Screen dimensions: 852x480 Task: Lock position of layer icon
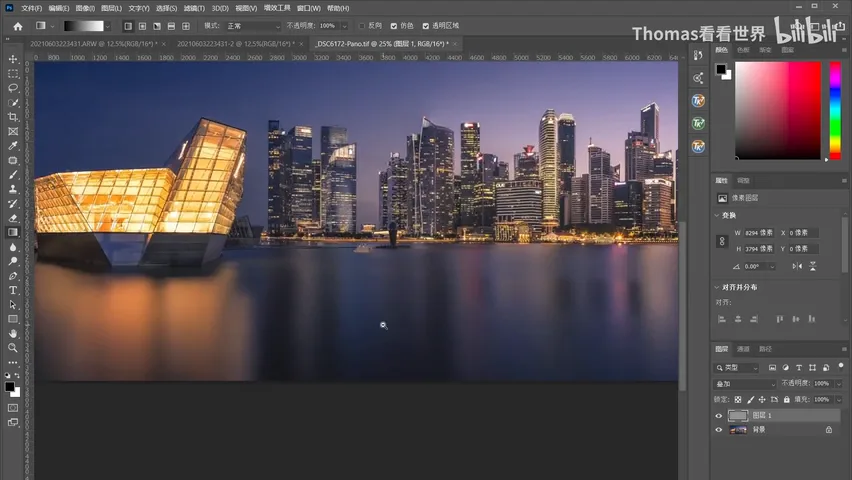point(762,400)
